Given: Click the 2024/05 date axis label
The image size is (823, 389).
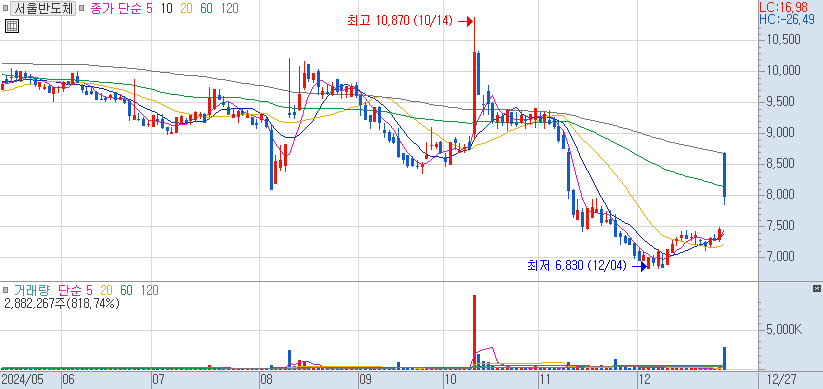Looking at the screenshot, I should [x=22, y=379].
